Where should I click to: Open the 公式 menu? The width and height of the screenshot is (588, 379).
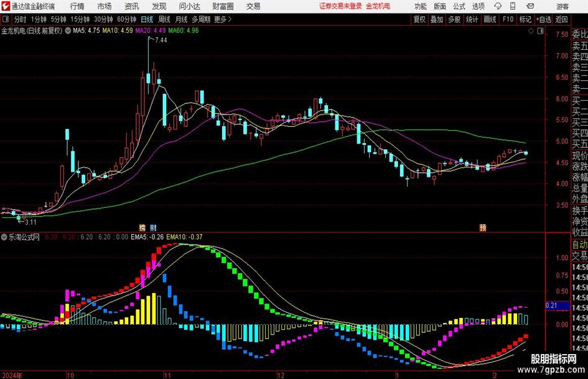[459, 6]
